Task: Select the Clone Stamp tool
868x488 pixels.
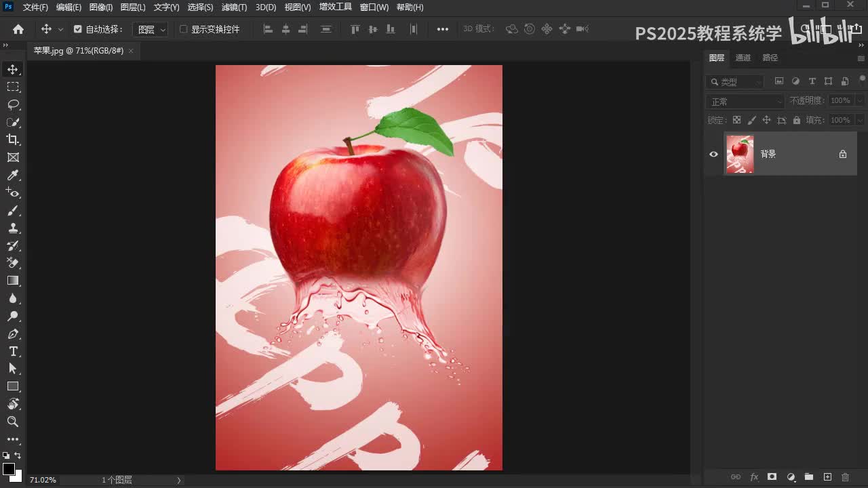Action: click(13, 228)
